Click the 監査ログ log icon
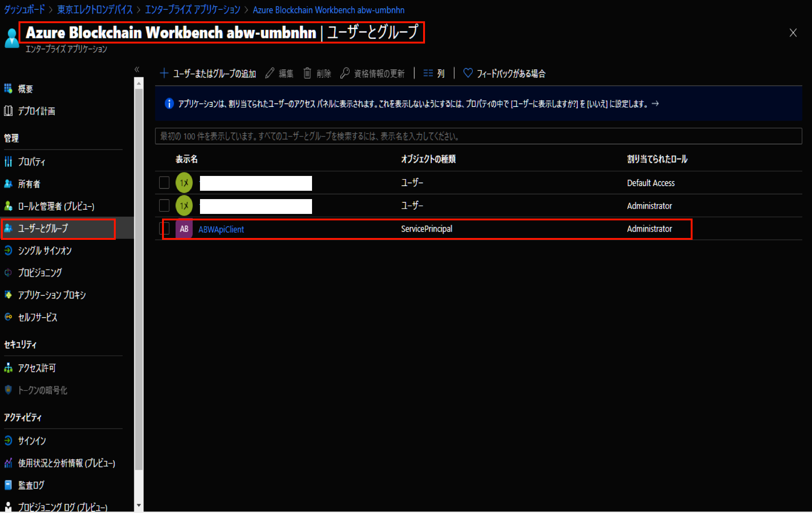 coord(8,485)
